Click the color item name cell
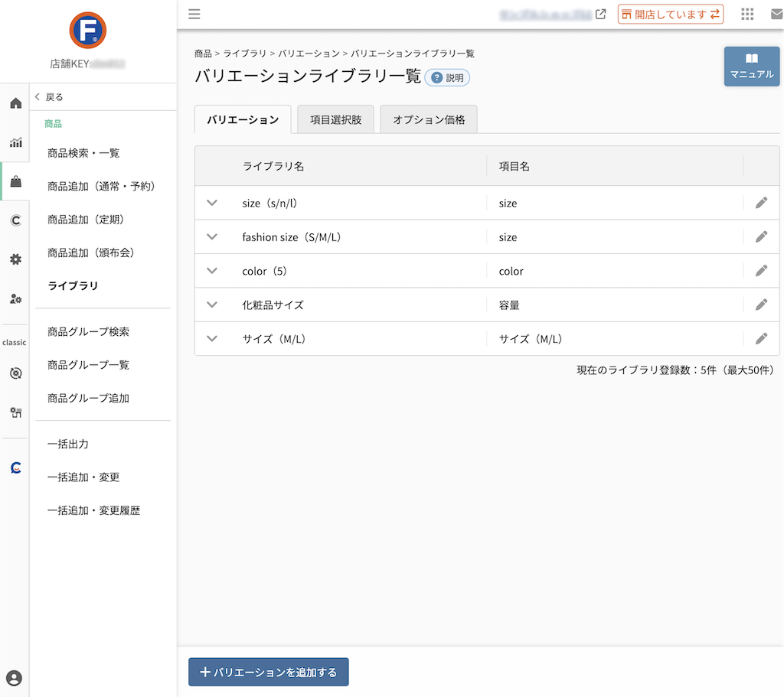Image resolution: width=784 pixels, height=697 pixels. (x=511, y=271)
